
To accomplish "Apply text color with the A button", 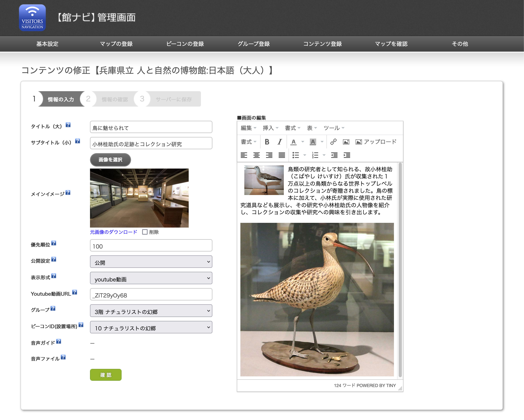I will click(294, 142).
